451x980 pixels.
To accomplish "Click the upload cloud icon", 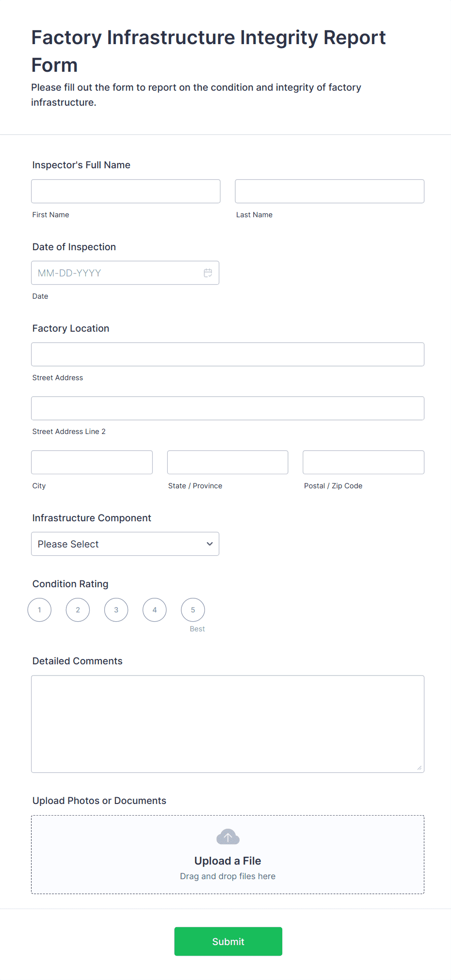I will [227, 836].
